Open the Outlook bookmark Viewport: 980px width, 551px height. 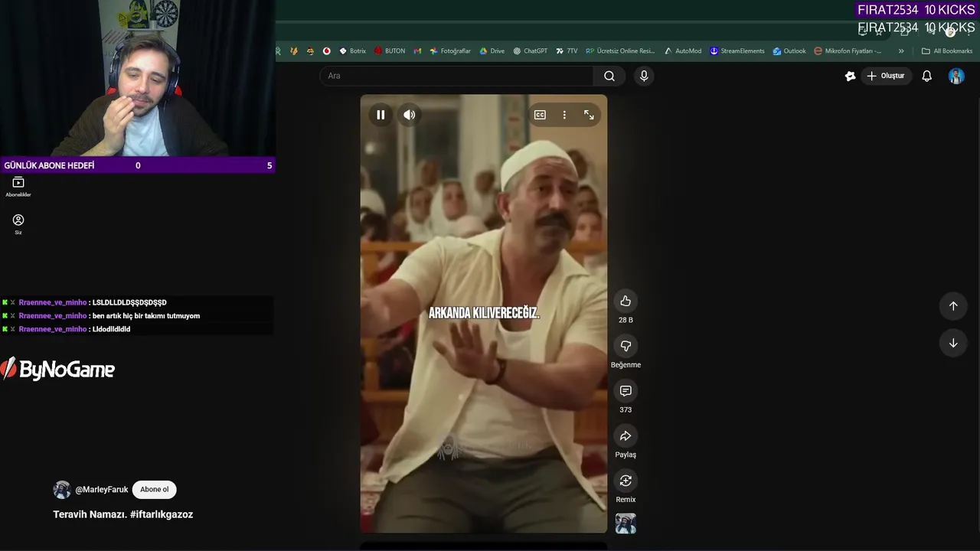pos(789,51)
